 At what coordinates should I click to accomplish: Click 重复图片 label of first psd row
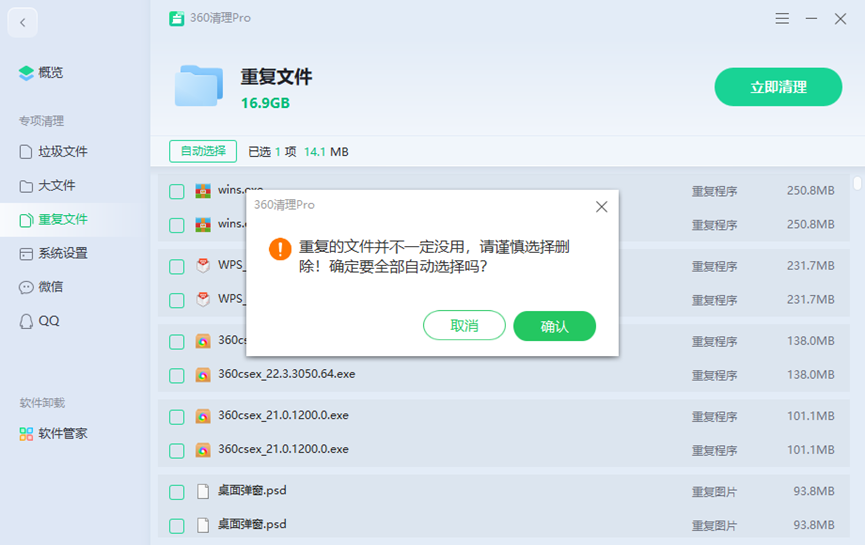(714, 491)
